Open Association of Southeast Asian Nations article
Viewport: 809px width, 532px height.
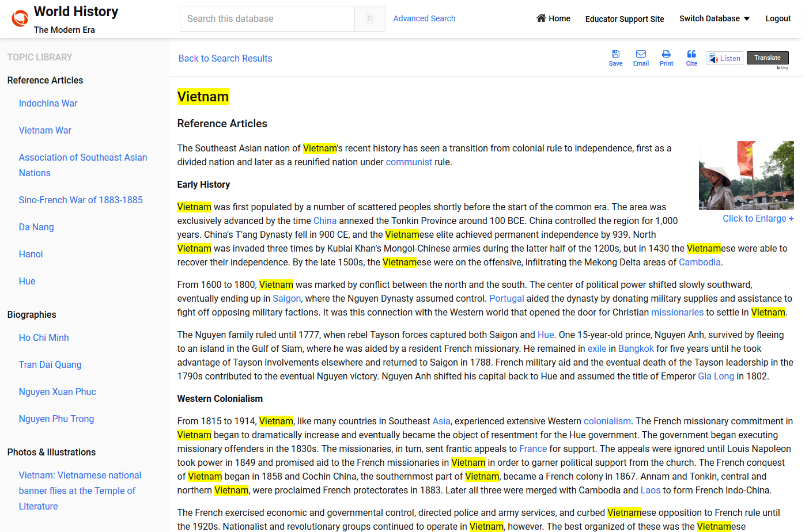pos(83,165)
